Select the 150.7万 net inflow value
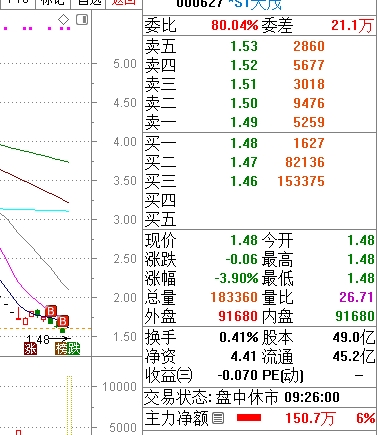The width and height of the screenshot is (377, 435). coord(310,418)
